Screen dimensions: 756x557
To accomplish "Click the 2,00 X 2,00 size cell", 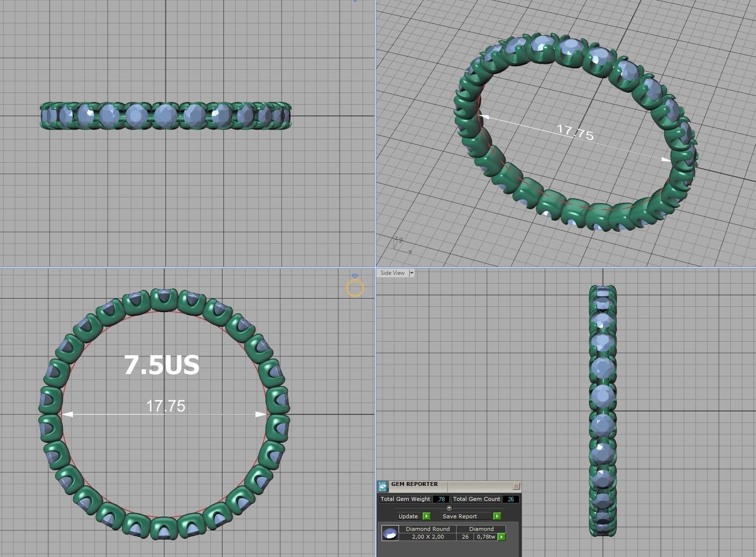I will point(428,537).
